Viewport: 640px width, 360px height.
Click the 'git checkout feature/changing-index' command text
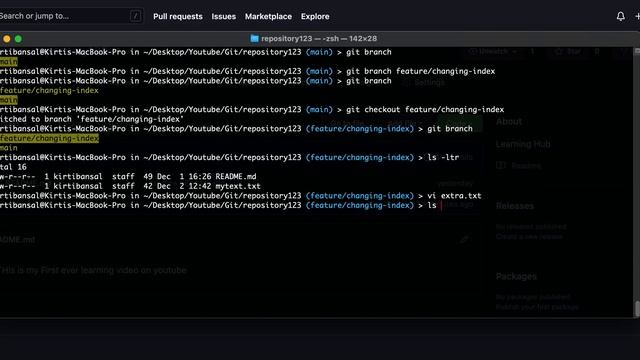425,109
